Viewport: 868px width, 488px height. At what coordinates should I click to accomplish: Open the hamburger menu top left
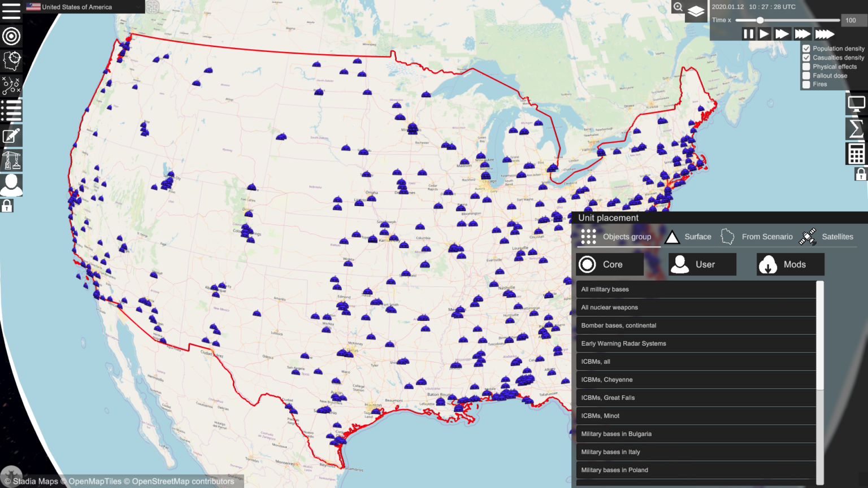[11, 11]
